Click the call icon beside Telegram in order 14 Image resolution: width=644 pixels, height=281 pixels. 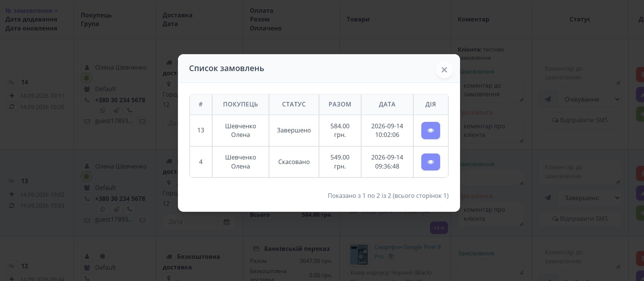130,110
